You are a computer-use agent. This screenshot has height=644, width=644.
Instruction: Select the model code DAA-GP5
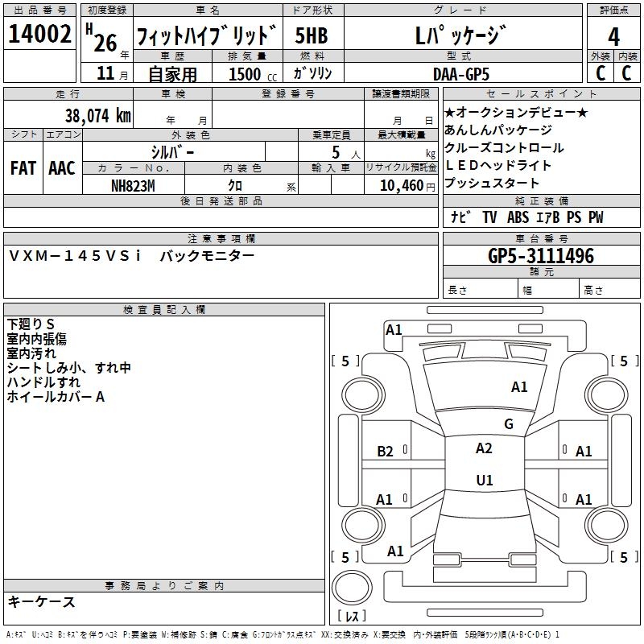[461, 74]
